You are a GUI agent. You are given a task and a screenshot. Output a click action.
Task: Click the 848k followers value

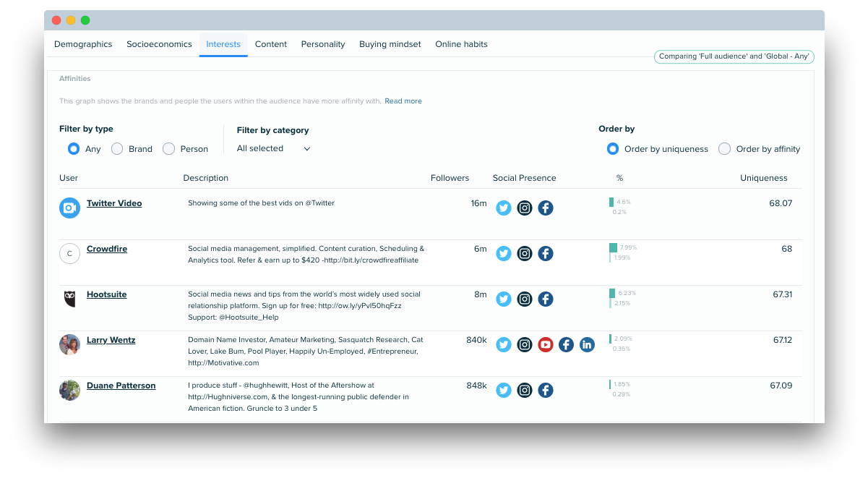click(476, 386)
